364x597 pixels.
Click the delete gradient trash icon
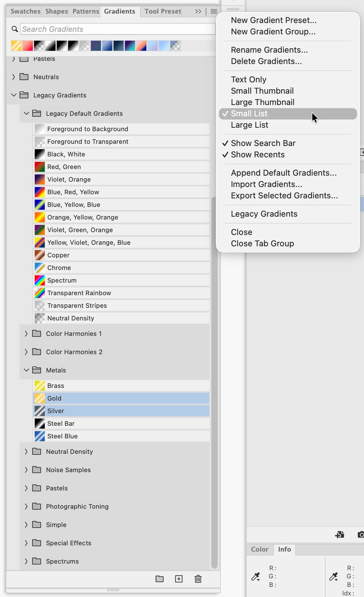point(198,579)
